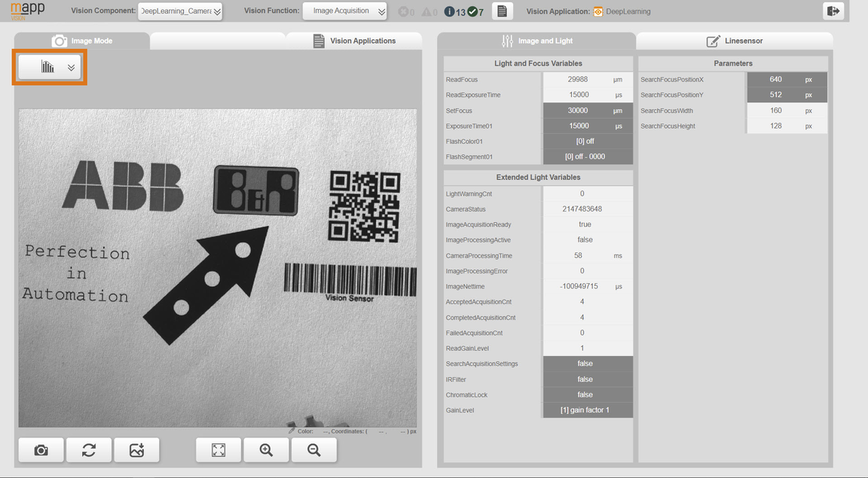Image resolution: width=868 pixels, height=478 pixels.
Task: Click the Vision Application eye icon
Action: [x=598, y=11]
